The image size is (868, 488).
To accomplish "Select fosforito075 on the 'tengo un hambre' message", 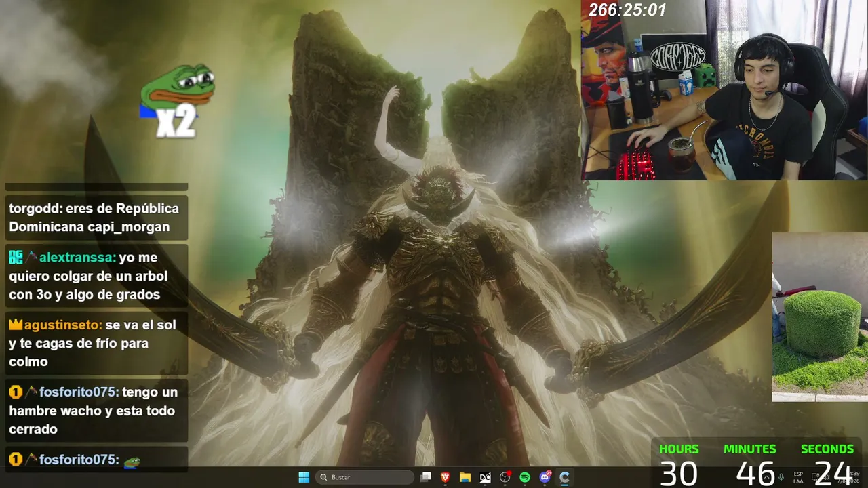I will click(x=78, y=392).
